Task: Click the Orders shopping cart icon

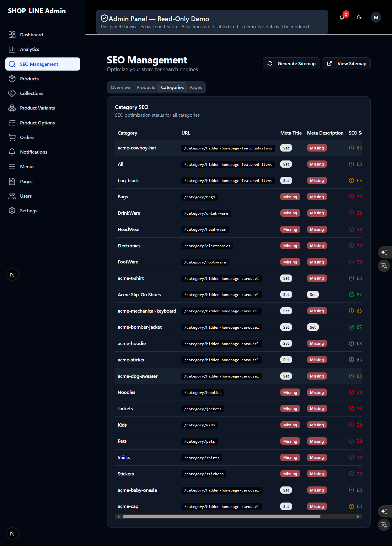Action: (12, 138)
